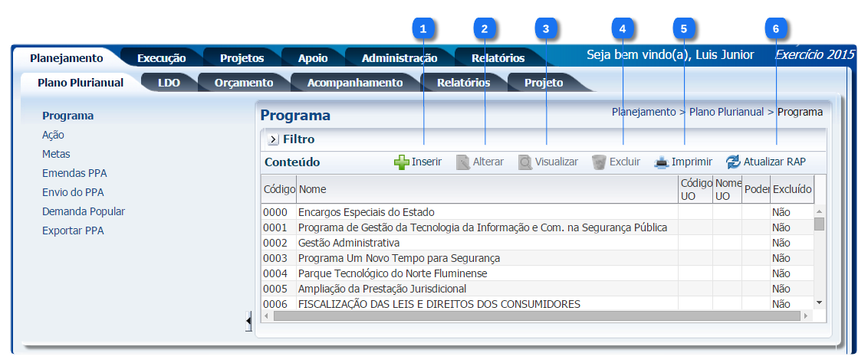Click the green plus Inserir icon

[x=402, y=162]
